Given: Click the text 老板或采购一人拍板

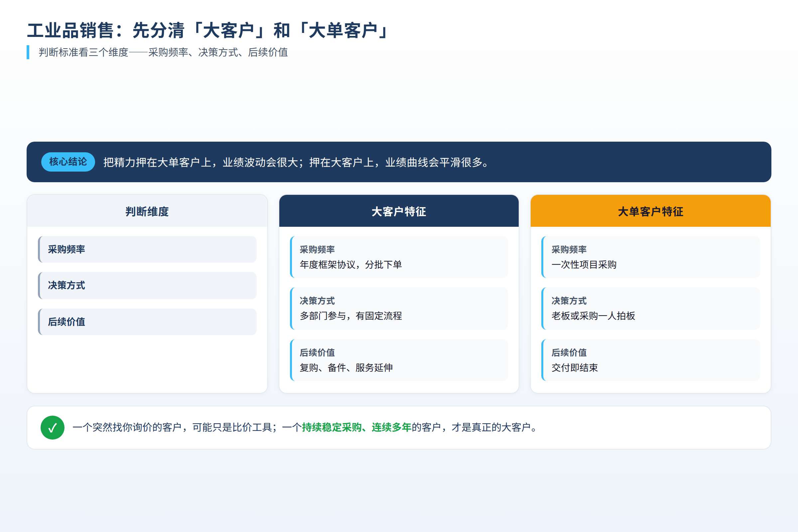Looking at the screenshot, I should pos(593,316).
